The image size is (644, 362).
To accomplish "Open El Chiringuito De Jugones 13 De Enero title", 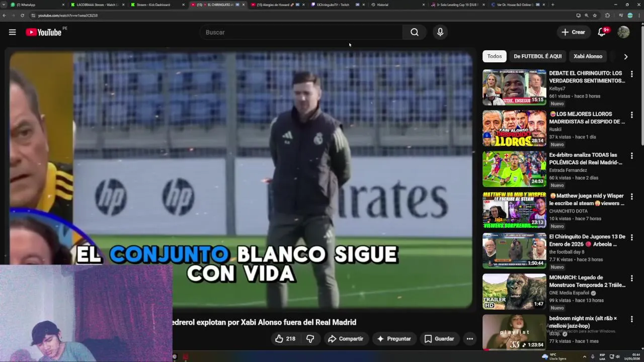I will 587,240.
